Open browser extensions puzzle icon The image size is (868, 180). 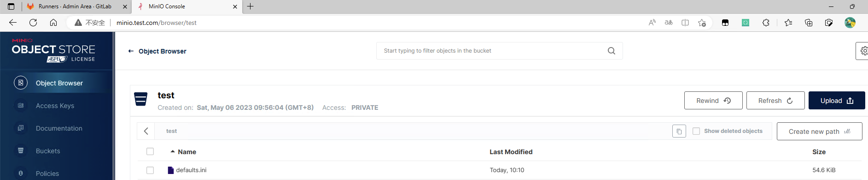click(x=766, y=23)
